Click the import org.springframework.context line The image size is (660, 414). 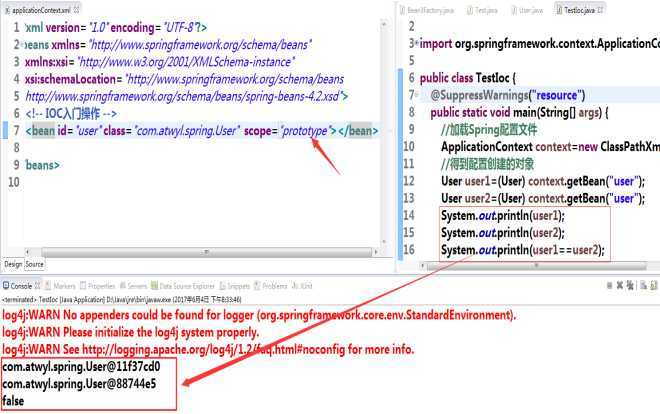[540, 43]
